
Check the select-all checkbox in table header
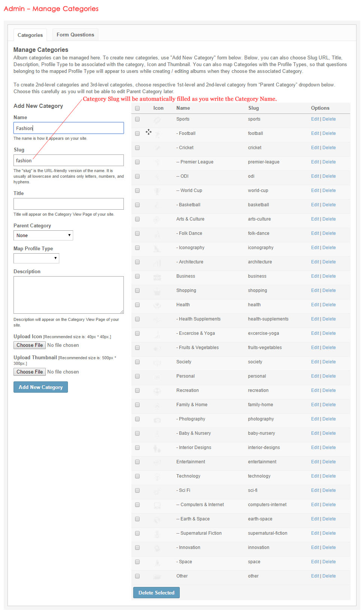point(137,108)
